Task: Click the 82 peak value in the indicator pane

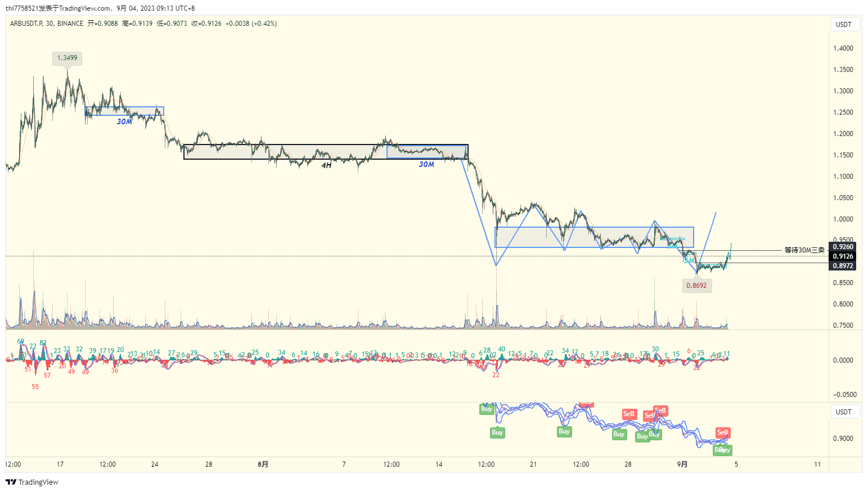Action: pos(43,343)
